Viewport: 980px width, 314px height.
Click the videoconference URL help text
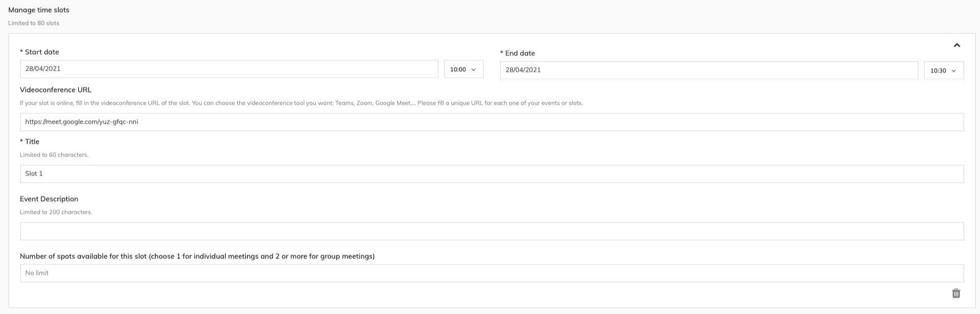301,103
